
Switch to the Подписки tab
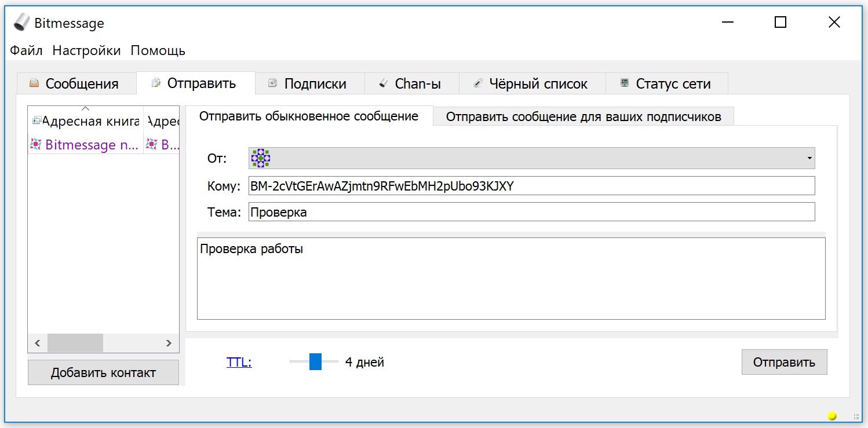308,84
